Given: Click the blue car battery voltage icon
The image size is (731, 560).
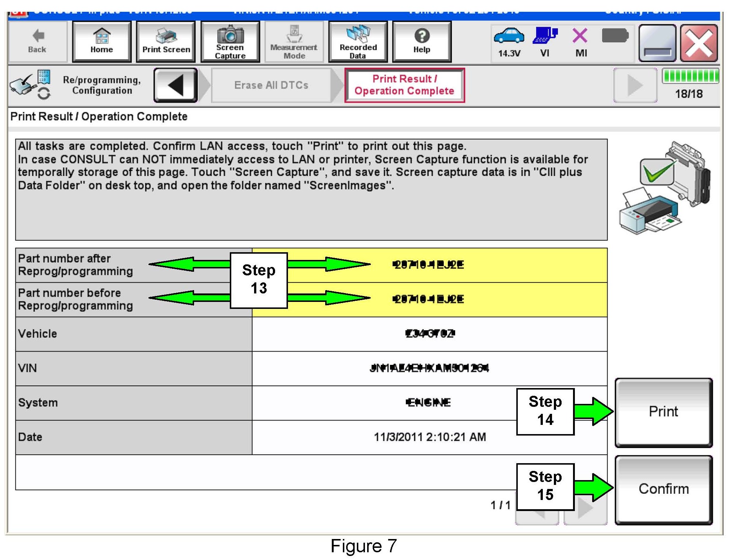Looking at the screenshot, I should click(509, 36).
